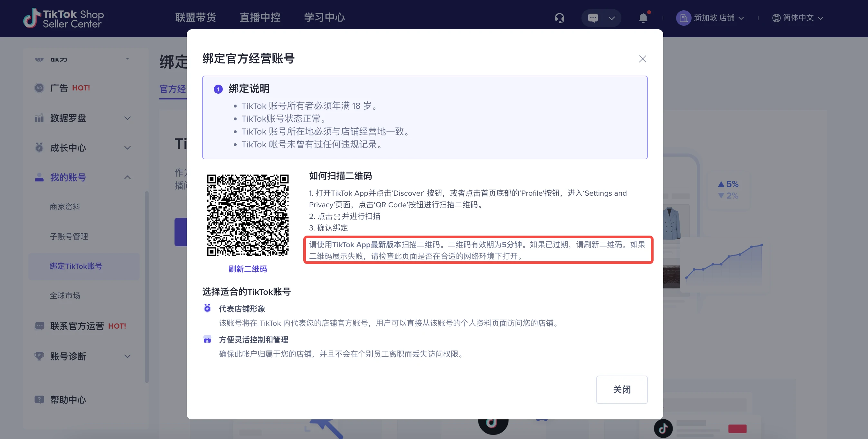This screenshot has height=439, width=868.
Task: Click the 刷新二维码 link
Action: click(x=247, y=269)
